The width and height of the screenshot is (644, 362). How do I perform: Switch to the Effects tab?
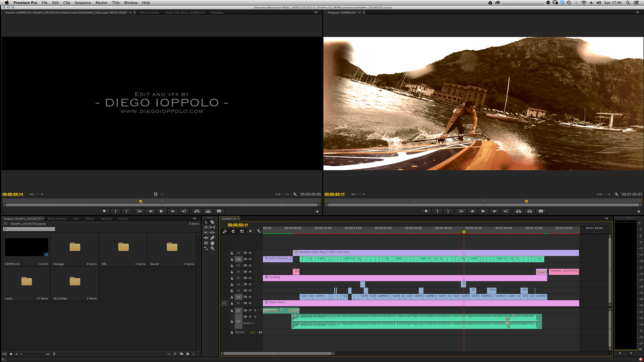pos(90,219)
